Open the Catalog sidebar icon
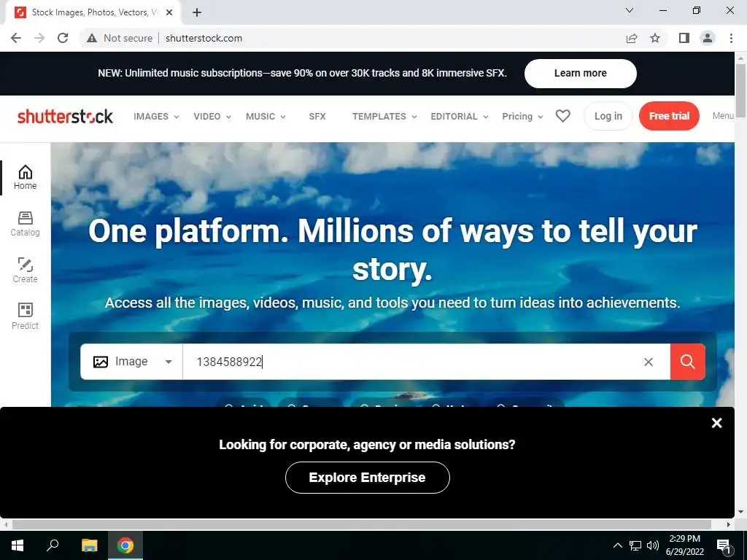This screenshot has height=560, width=747. tap(26, 224)
